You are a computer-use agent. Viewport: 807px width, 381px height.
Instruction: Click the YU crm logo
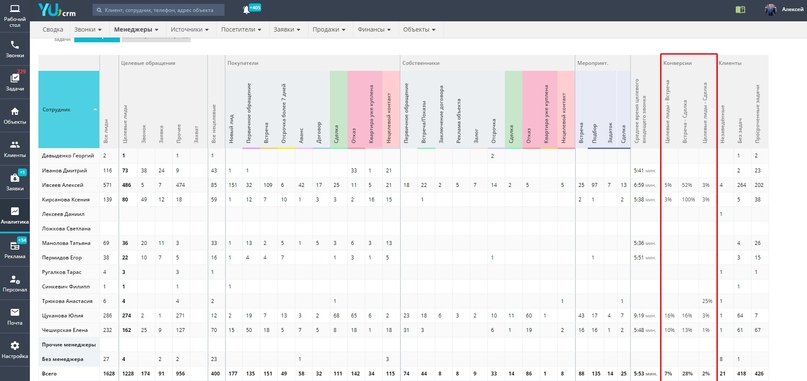pos(56,10)
